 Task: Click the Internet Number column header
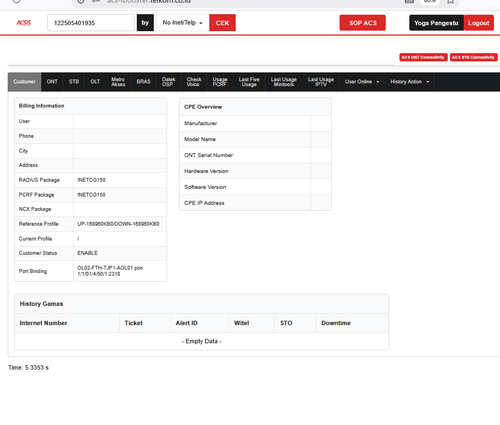[43, 323]
